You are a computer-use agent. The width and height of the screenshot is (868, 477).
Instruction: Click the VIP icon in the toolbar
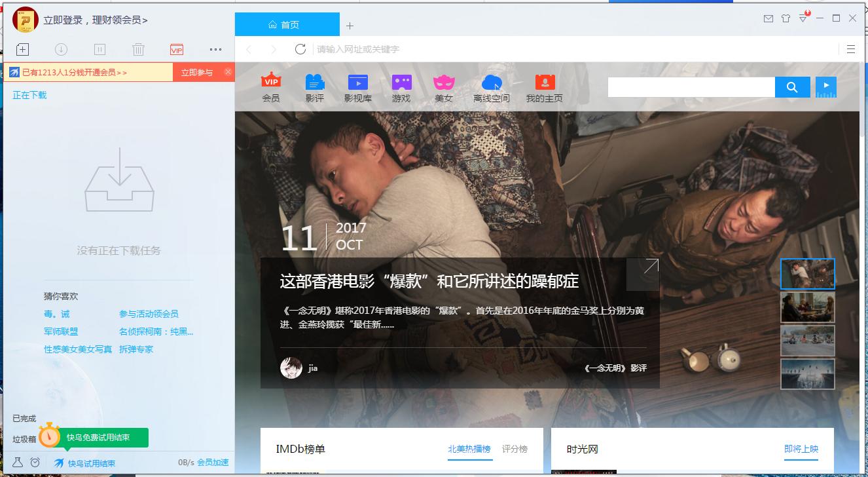pos(175,49)
